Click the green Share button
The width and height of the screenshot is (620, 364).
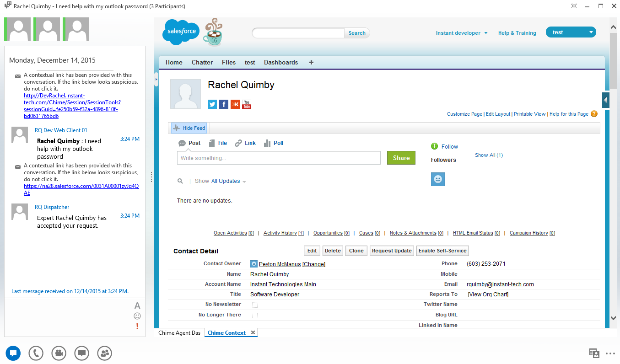pyautogui.click(x=401, y=158)
